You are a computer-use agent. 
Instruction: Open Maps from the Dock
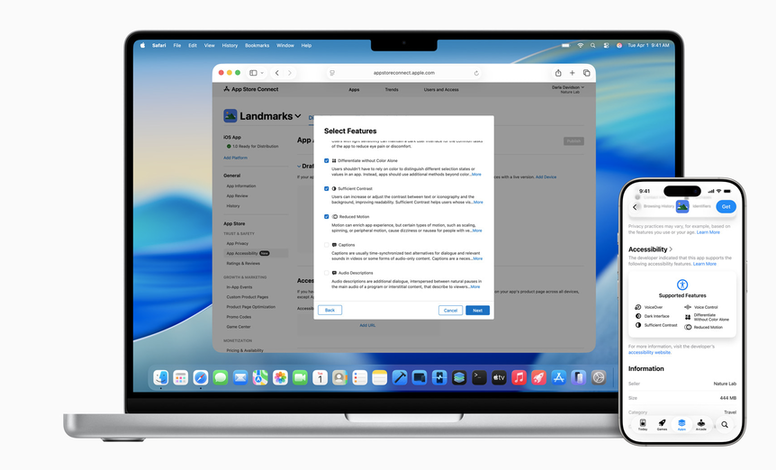[x=260, y=378]
